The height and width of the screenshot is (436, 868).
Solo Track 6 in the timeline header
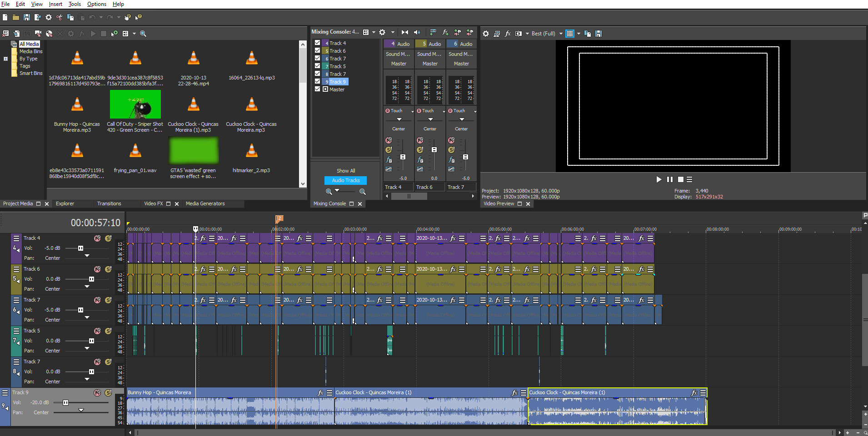108,269
